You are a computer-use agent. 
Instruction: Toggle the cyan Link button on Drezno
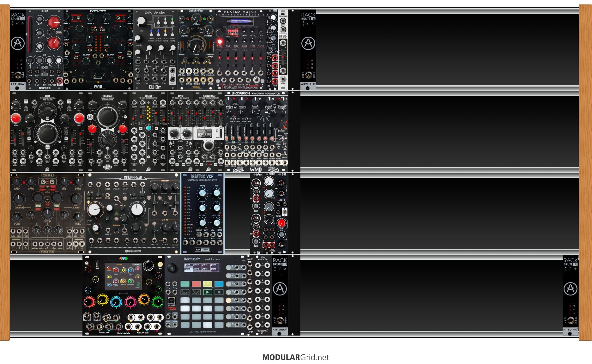point(148,128)
